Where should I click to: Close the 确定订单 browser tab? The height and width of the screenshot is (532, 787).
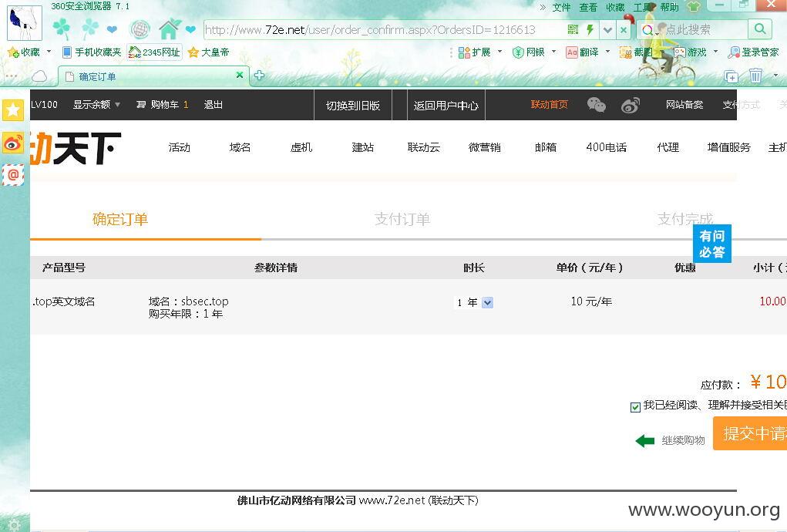tap(240, 75)
